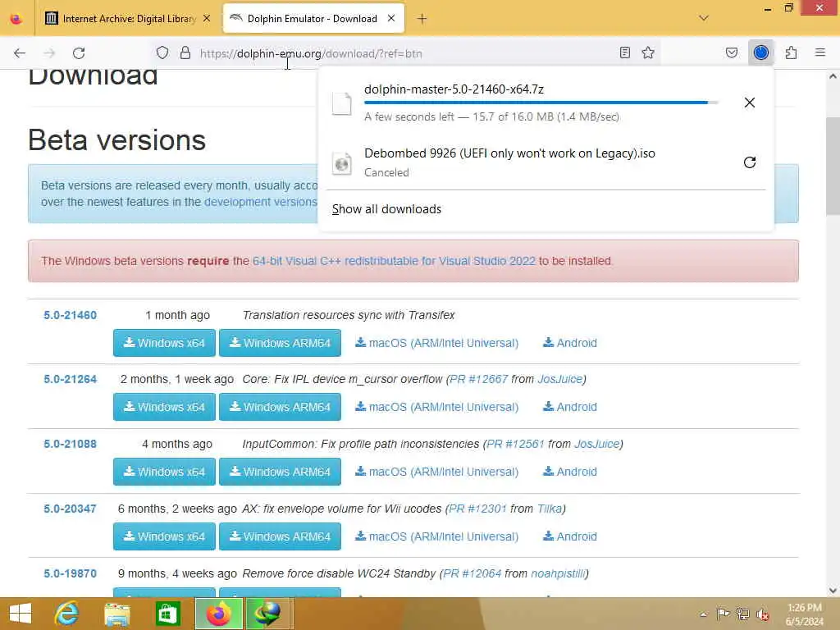Screen dimensions: 840x630
Task: Open version 5.0-21460 link
Action: (x=71, y=315)
